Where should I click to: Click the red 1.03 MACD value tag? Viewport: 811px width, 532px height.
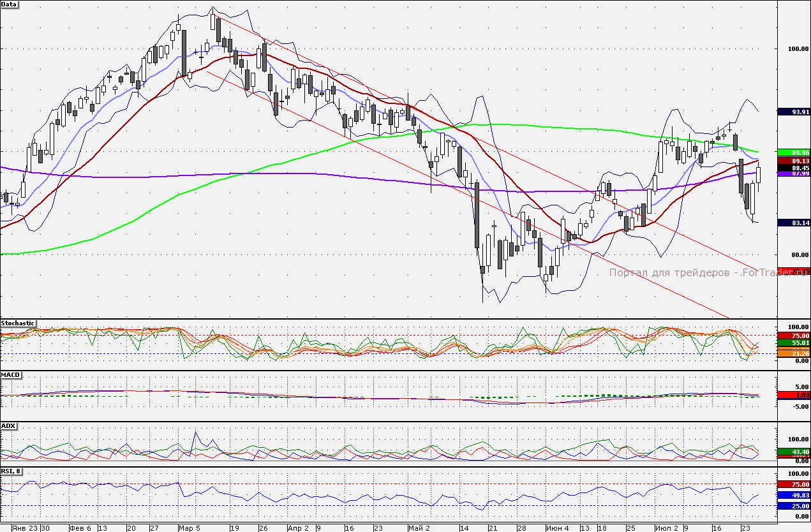tap(794, 395)
